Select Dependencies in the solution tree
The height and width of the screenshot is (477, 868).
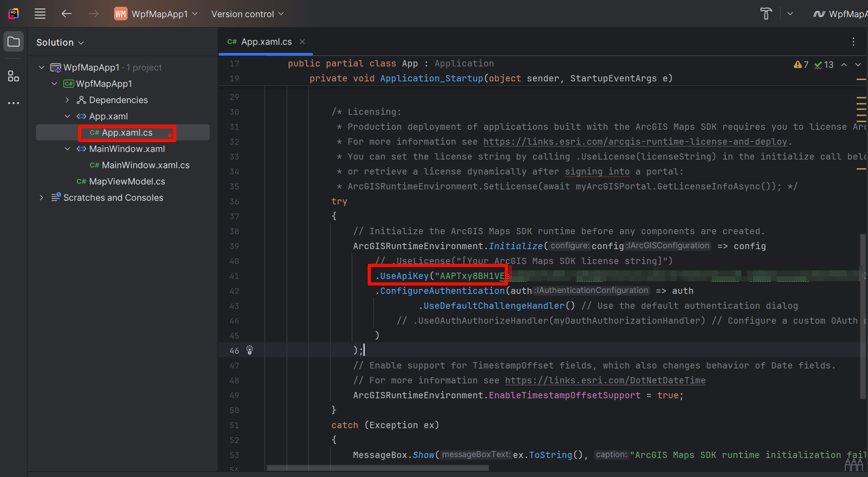tap(118, 100)
